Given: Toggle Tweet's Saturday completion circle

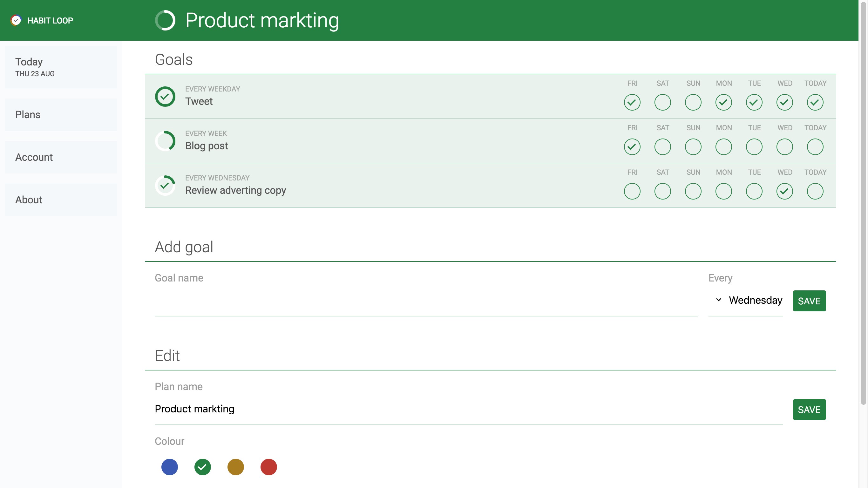Looking at the screenshot, I should [x=662, y=102].
